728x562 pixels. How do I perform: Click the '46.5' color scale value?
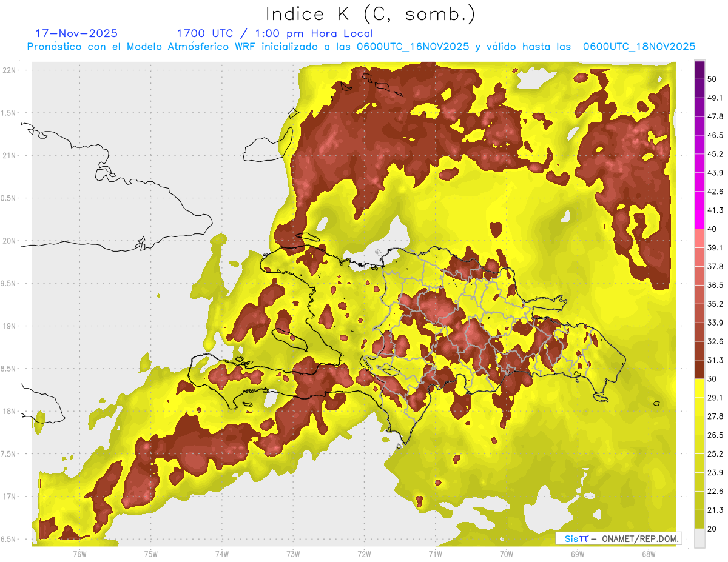715,136
